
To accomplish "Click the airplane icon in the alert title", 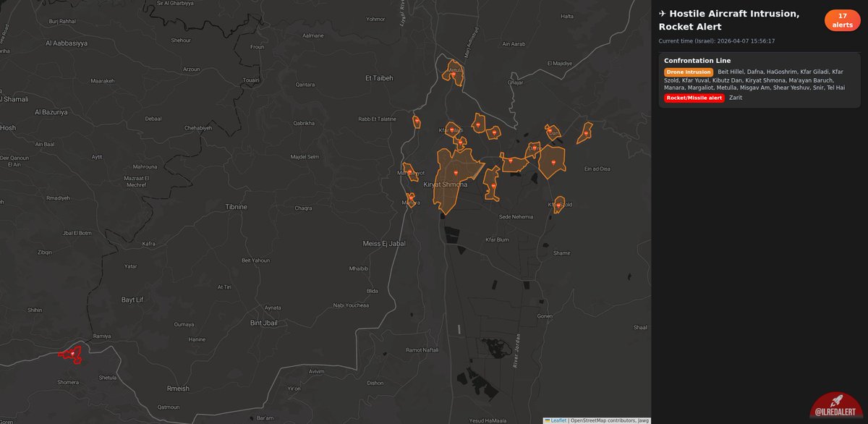I will (663, 14).
